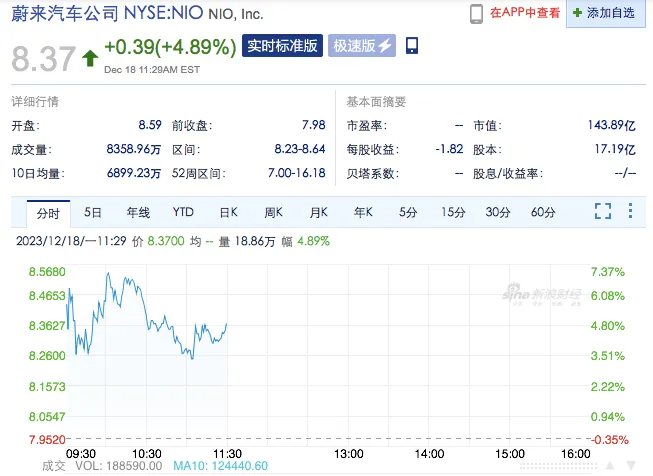Screen dimensions: 653x476
Task: Open the chart more-options vertical dots
Action: pos(631,211)
